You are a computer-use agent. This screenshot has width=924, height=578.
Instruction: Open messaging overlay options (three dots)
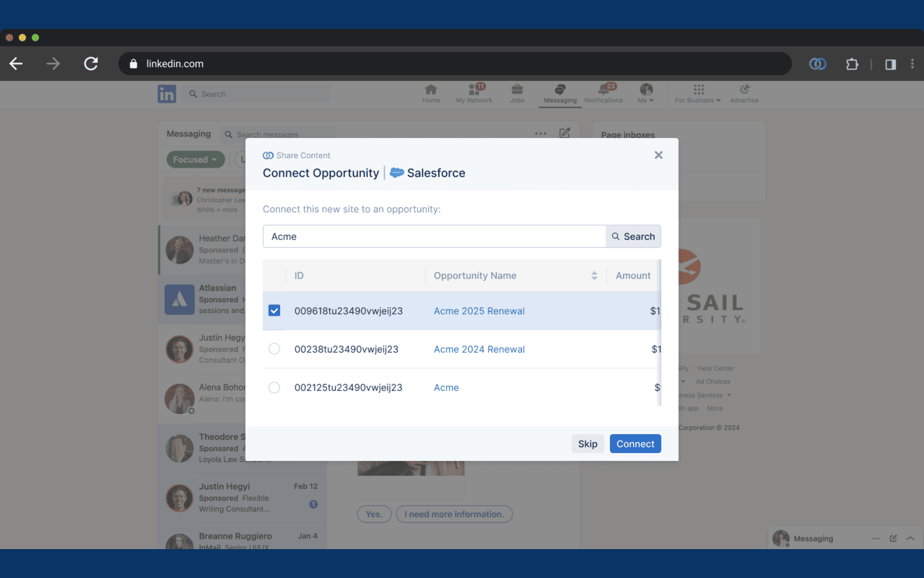(x=876, y=538)
